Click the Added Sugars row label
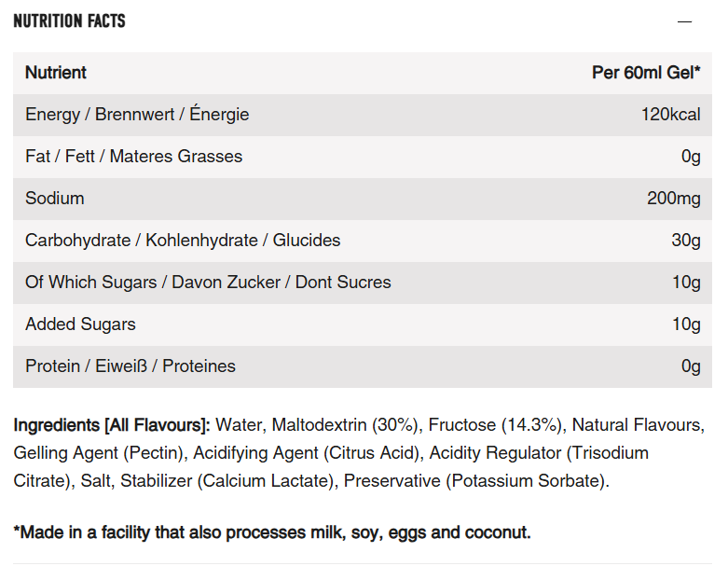This screenshot has height=566, width=728. [80, 324]
